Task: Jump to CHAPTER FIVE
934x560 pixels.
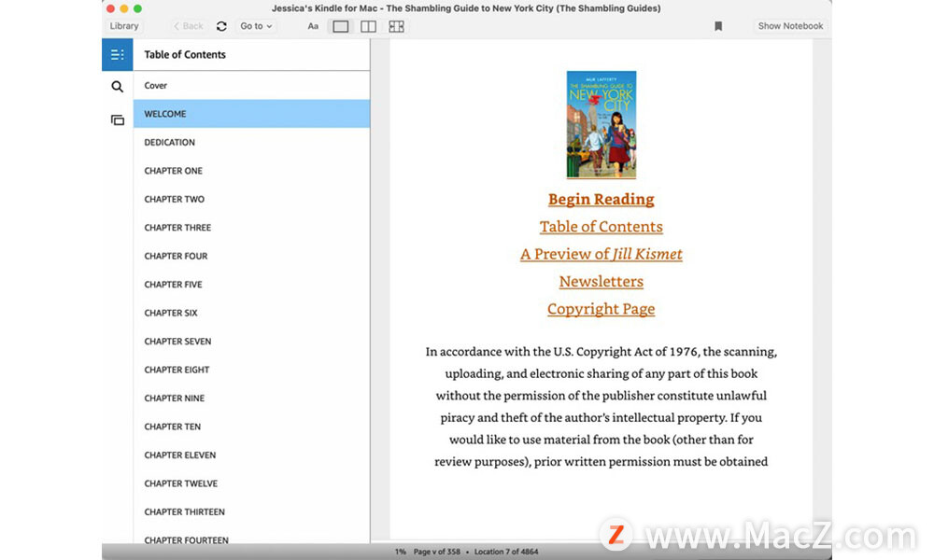Action: 251,285
